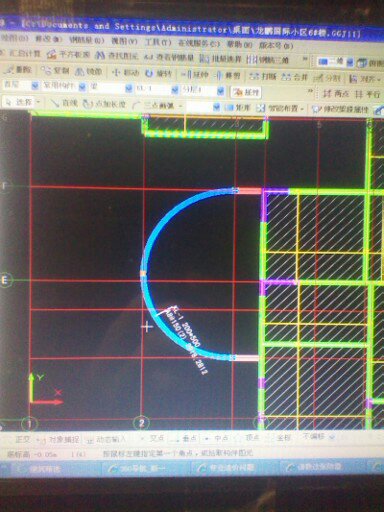This screenshot has height=512, width=384.
Task: Select the 修剪 trim tool
Action: (228, 75)
